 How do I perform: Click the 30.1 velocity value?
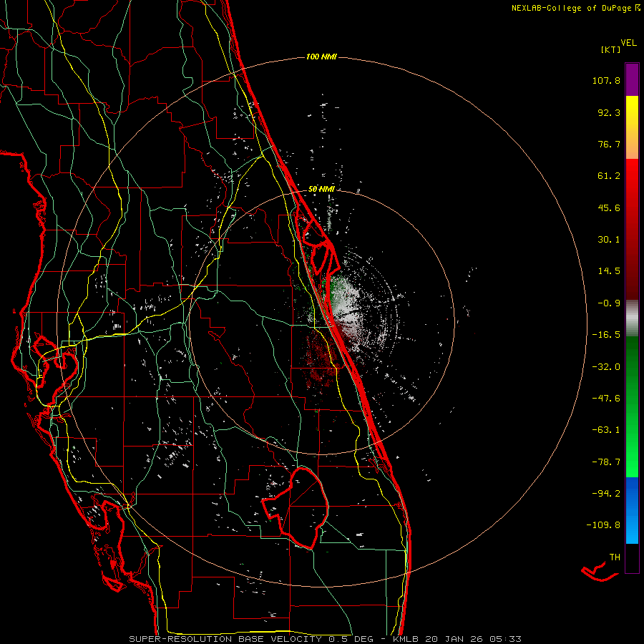609,240
